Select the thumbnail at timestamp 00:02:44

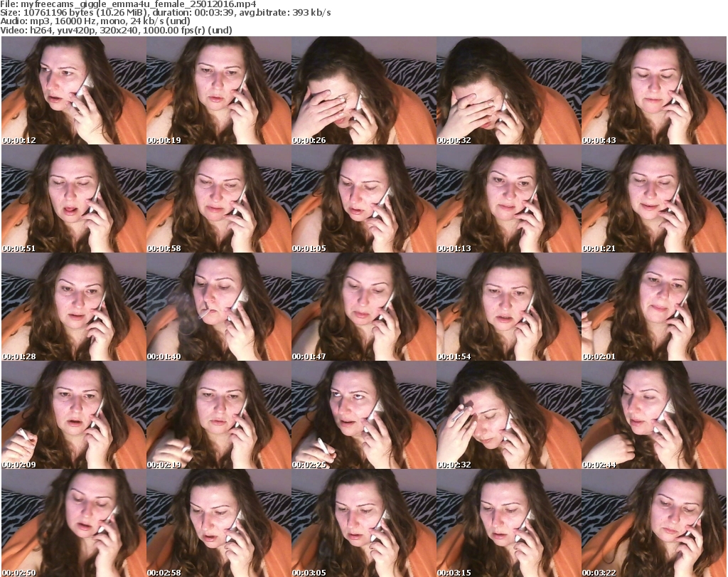[x=653, y=415]
